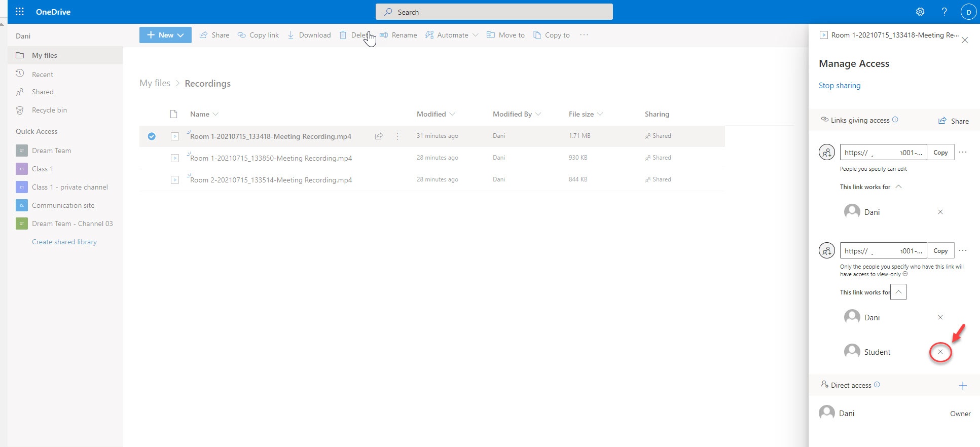Screen dimensions: 980x447
Task: Download the selected file
Action: pyautogui.click(x=309, y=35)
